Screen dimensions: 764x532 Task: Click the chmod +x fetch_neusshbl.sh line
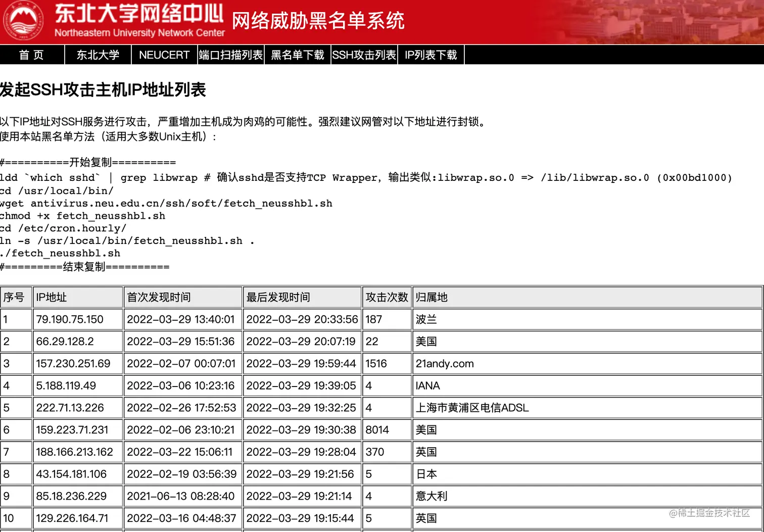click(x=83, y=216)
